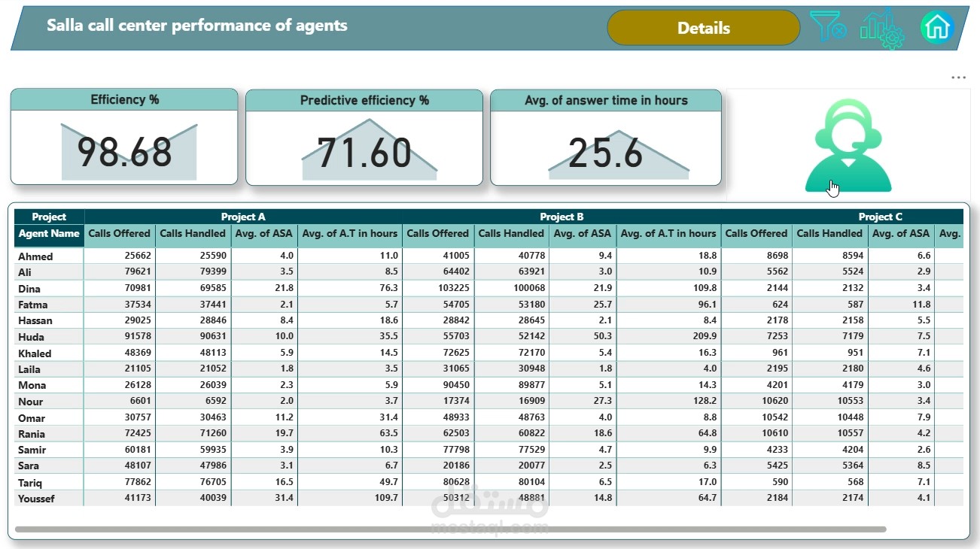Click Project C Calls Handled header
The width and height of the screenshot is (980, 549).
click(x=829, y=233)
